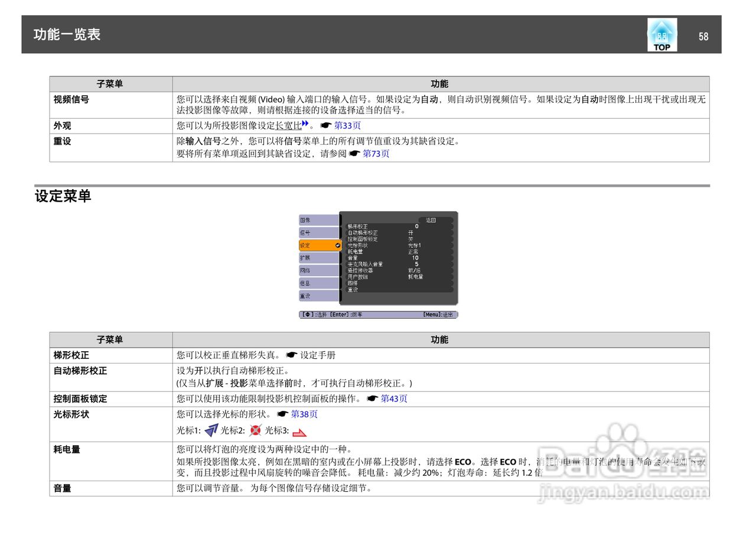Click the pointing hand icon before 设定手册
The image size is (756, 535).
pyautogui.click(x=291, y=355)
